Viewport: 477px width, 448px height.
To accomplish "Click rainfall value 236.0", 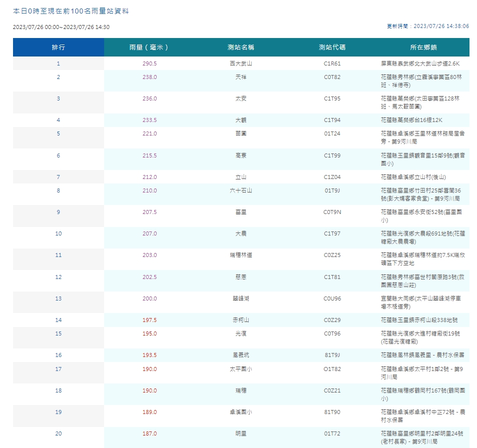I will pyautogui.click(x=150, y=98).
